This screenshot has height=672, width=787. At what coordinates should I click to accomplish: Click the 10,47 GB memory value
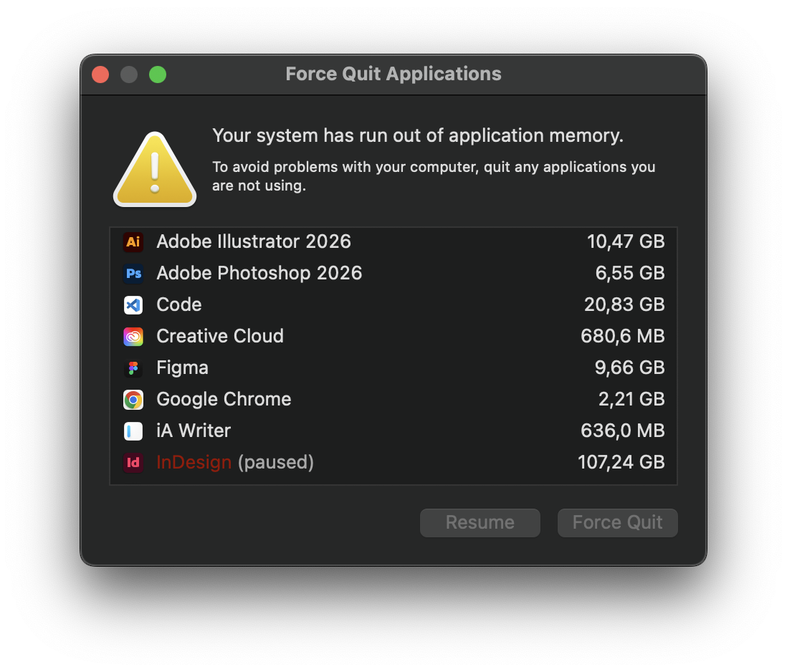tap(626, 241)
